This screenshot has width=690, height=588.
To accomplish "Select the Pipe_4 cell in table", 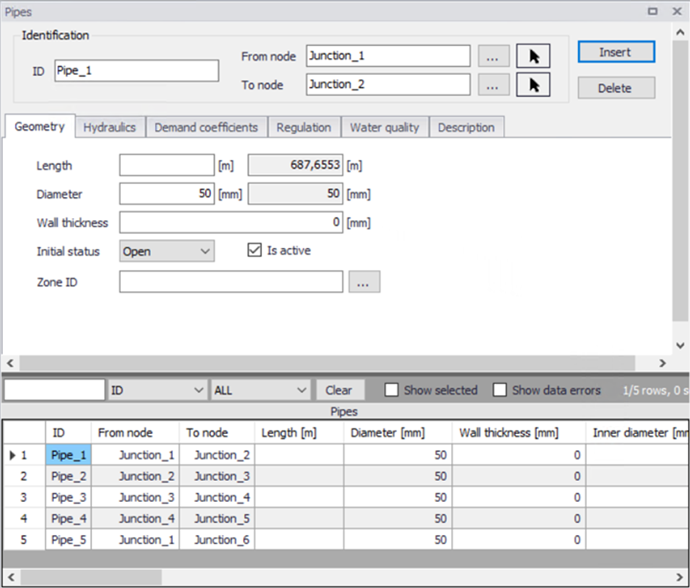I will 69,518.
